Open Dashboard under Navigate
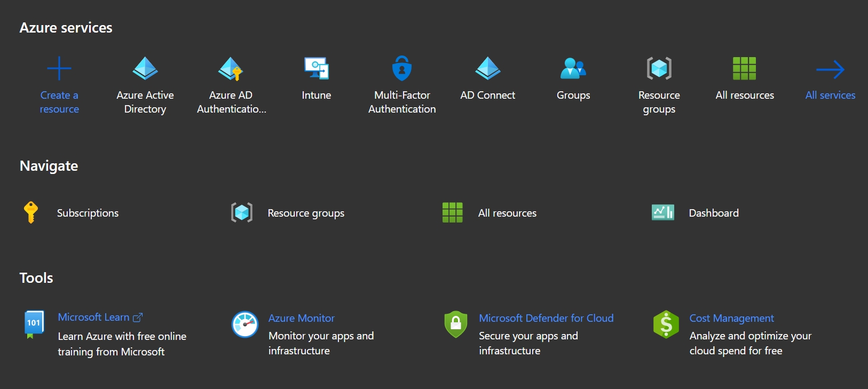The image size is (868, 389). coord(714,213)
